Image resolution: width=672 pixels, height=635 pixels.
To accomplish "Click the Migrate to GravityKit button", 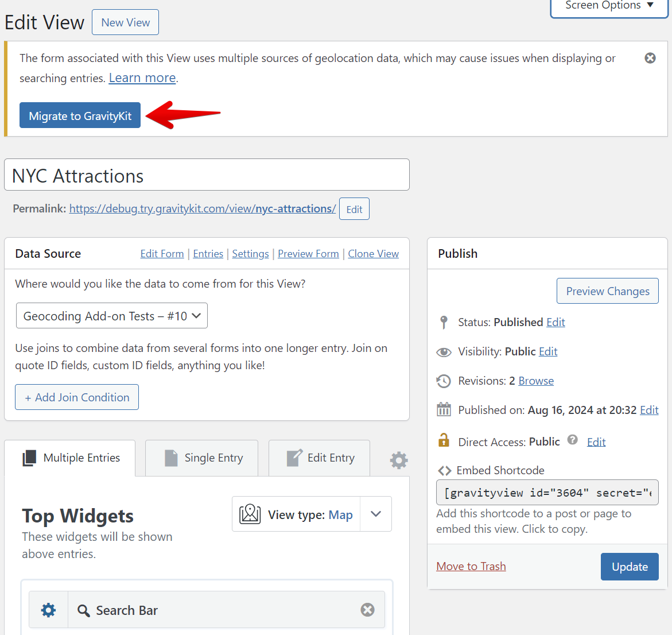I will [x=80, y=115].
